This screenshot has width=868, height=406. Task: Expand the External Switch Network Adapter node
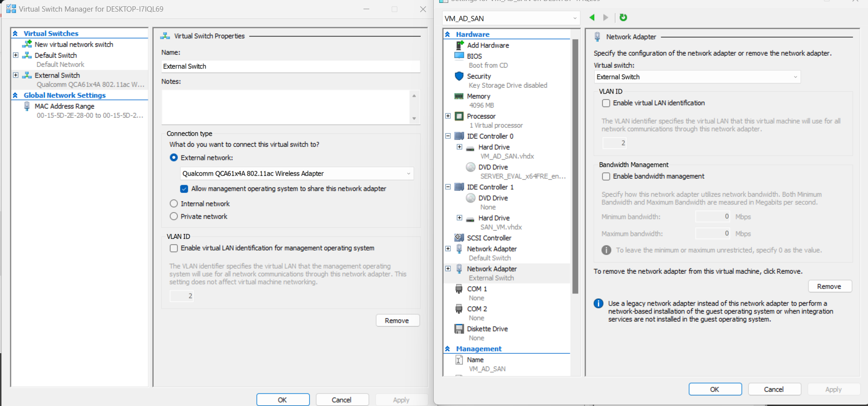448,268
